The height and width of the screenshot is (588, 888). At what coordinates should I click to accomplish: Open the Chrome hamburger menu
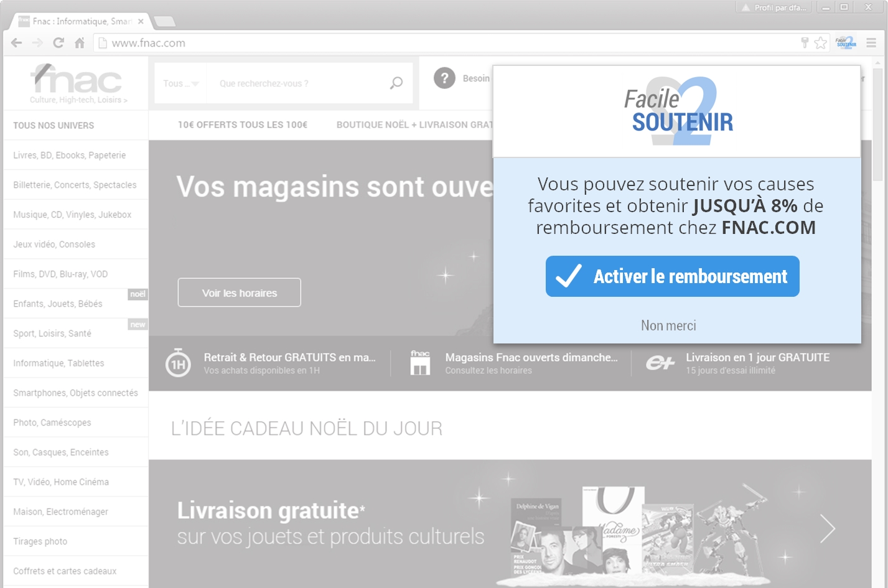tap(871, 43)
